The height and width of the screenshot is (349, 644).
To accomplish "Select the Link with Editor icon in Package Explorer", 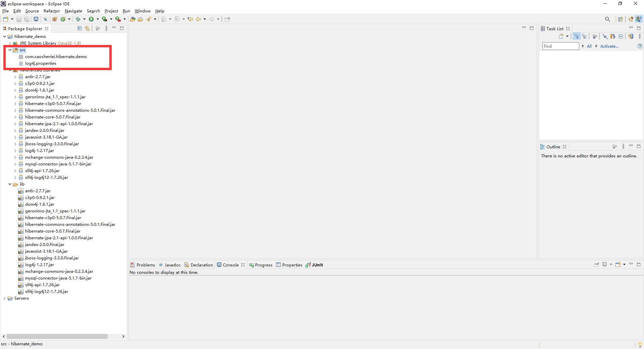I will [x=87, y=29].
